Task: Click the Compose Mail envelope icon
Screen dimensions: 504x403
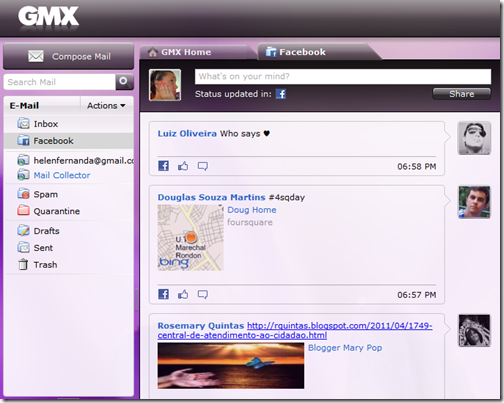Action: click(x=36, y=56)
